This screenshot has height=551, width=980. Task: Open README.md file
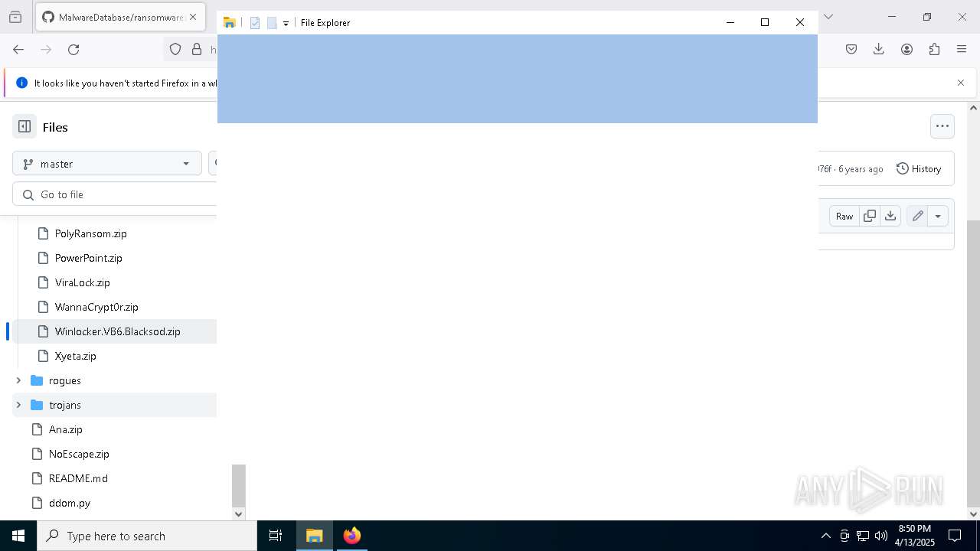78,478
